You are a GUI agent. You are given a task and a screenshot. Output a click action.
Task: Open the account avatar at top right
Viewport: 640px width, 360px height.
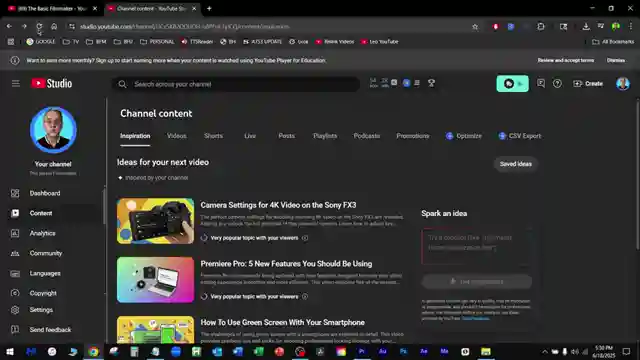click(x=622, y=84)
